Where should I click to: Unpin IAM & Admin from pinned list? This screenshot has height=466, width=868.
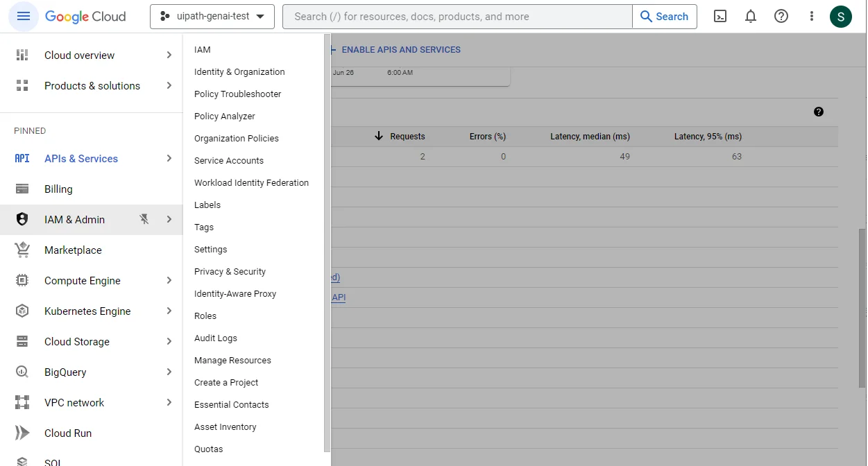click(x=144, y=220)
